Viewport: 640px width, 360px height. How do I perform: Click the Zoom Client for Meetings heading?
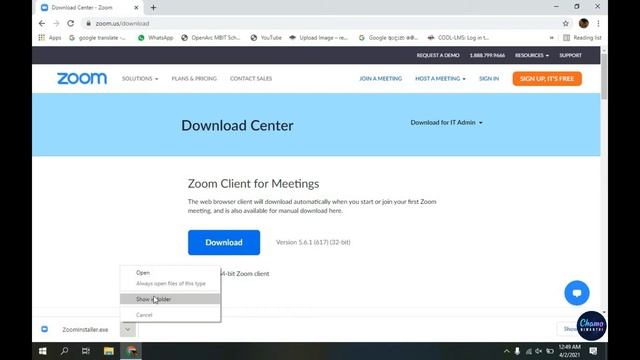pos(253,184)
